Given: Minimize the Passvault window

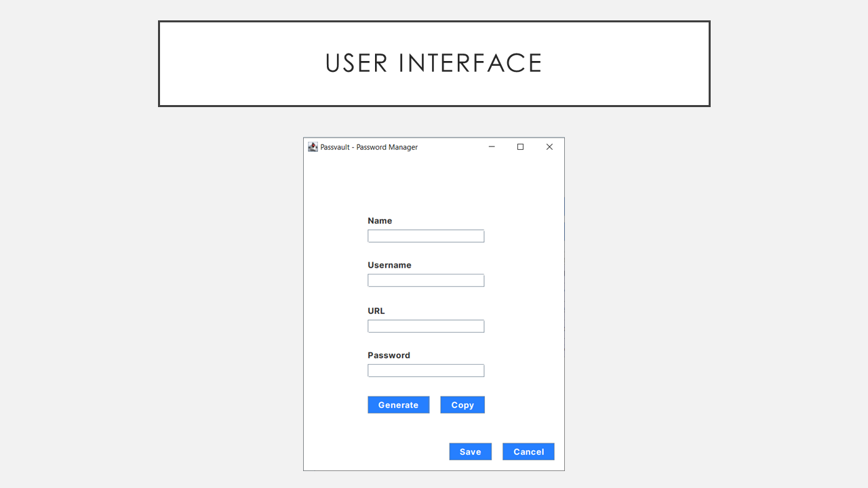Looking at the screenshot, I should 491,146.
